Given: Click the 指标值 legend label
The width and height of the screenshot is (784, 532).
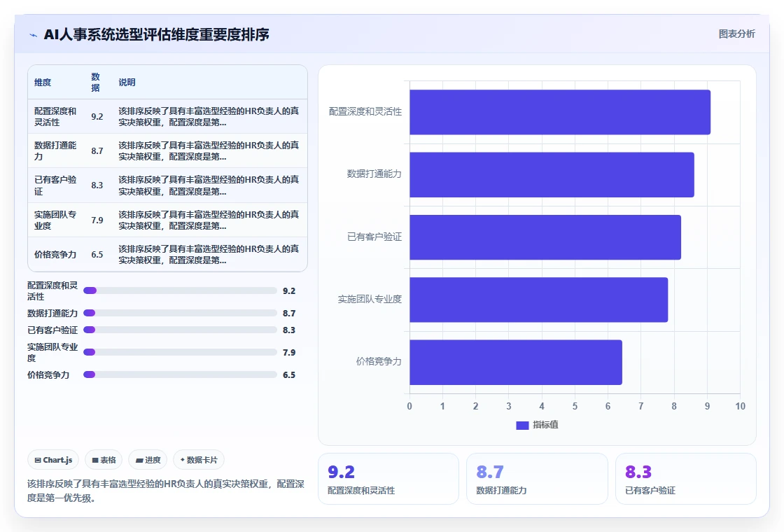Looking at the screenshot, I should (545, 425).
